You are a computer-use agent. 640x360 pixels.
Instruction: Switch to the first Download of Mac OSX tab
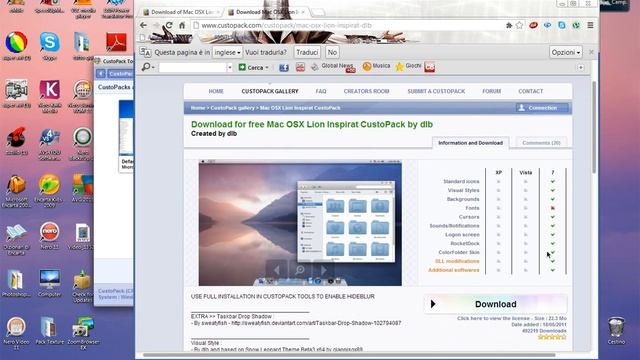[181, 12]
